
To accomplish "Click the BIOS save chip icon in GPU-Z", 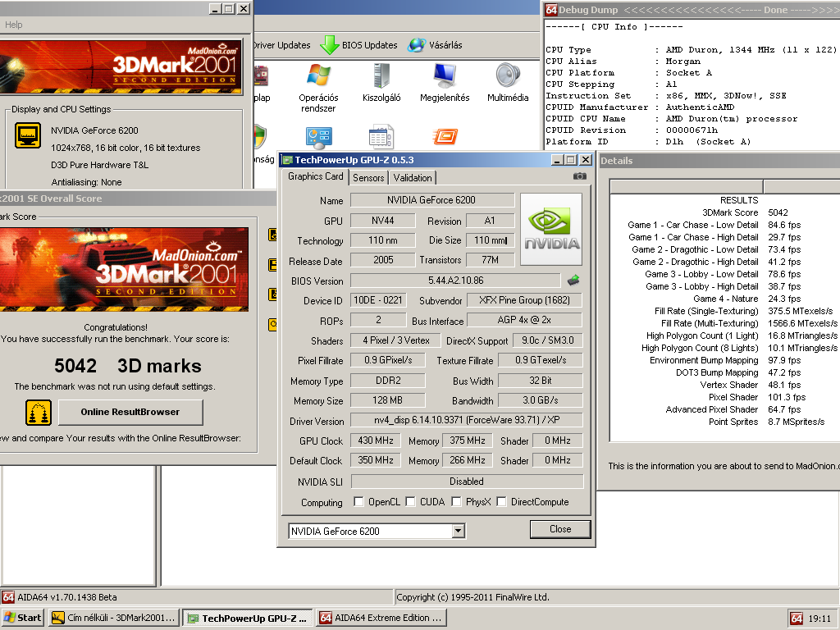I will pos(573,281).
